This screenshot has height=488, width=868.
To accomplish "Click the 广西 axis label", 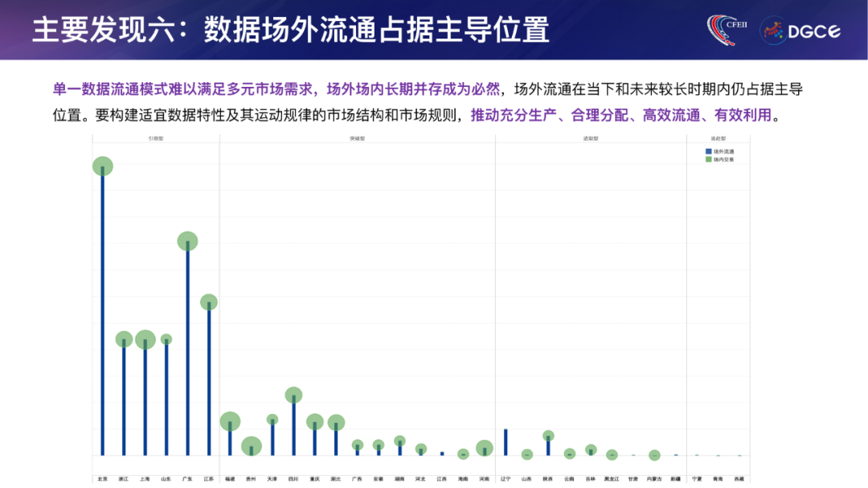I will (357, 479).
